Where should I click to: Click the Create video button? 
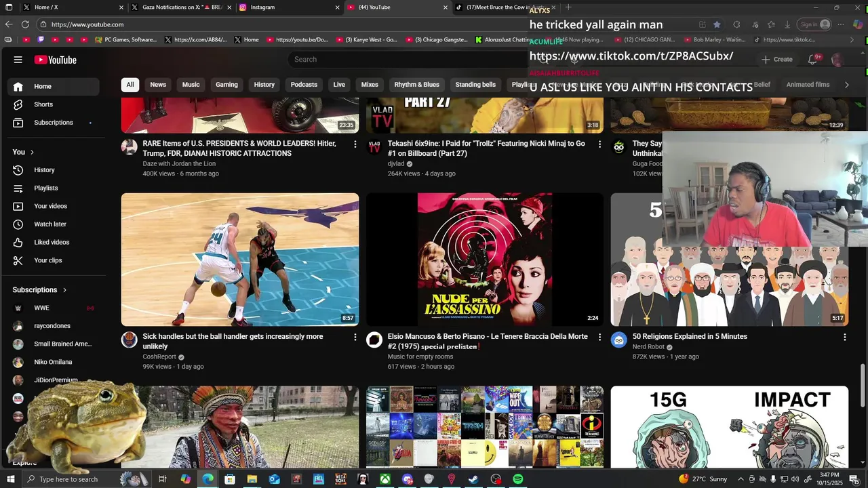(x=776, y=60)
